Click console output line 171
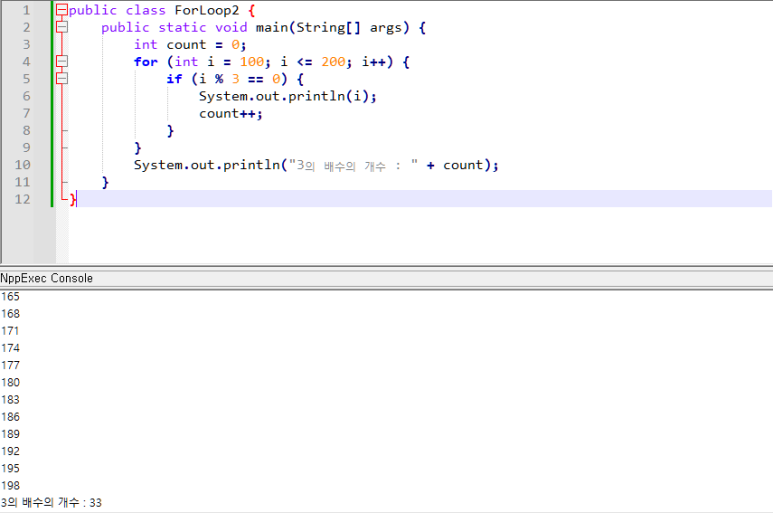 10,331
